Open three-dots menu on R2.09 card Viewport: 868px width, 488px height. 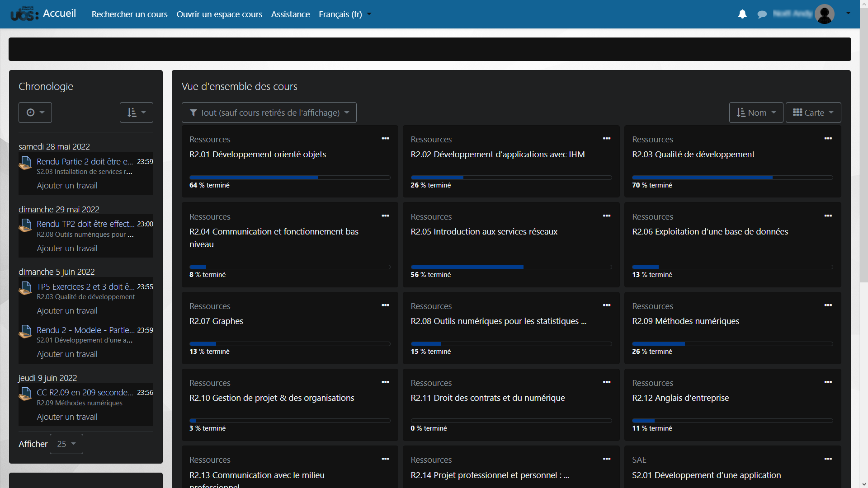pyautogui.click(x=828, y=305)
